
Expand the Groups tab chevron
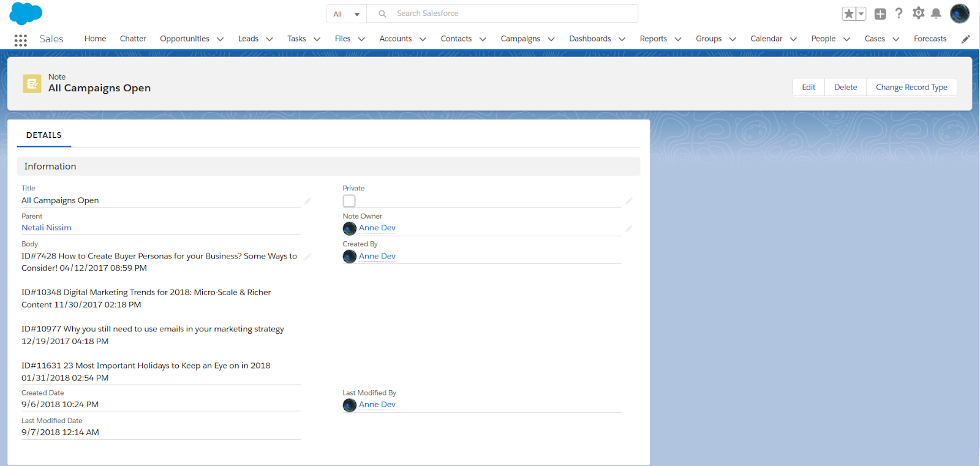coord(733,39)
